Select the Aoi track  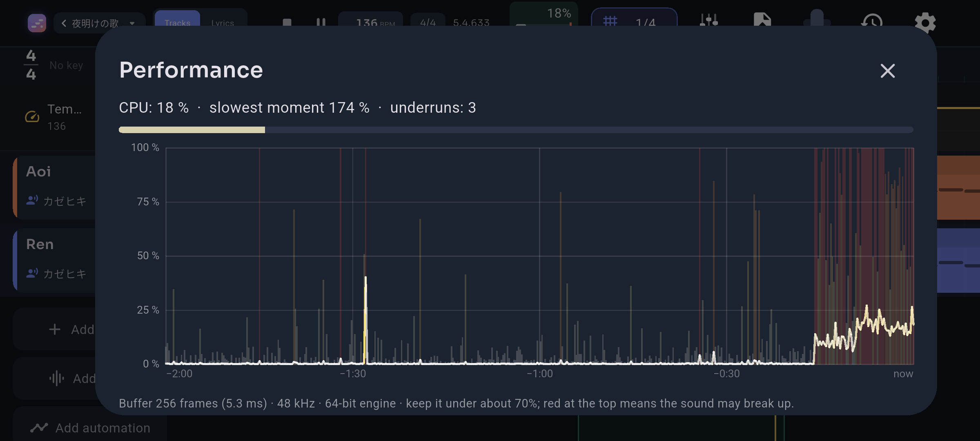[55, 187]
